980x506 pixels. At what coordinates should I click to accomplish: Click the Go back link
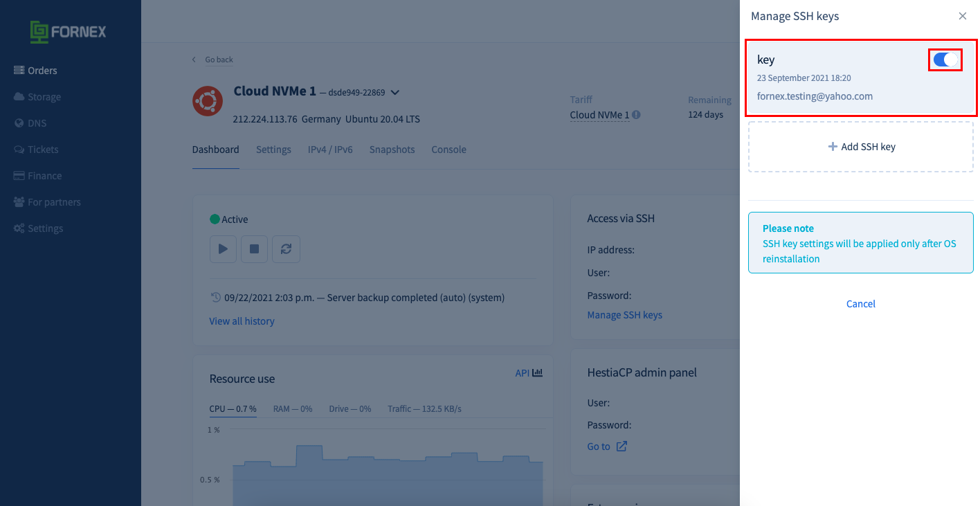point(219,60)
